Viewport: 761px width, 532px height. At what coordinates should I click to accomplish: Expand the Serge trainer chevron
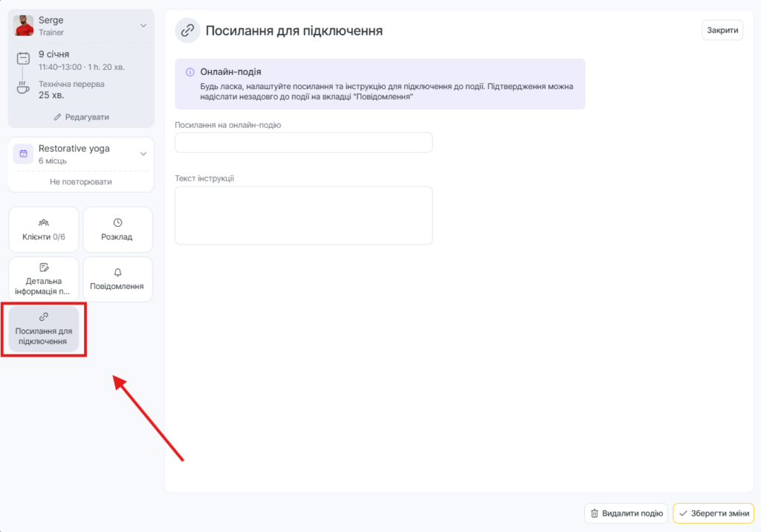pyautogui.click(x=143, y=26)
